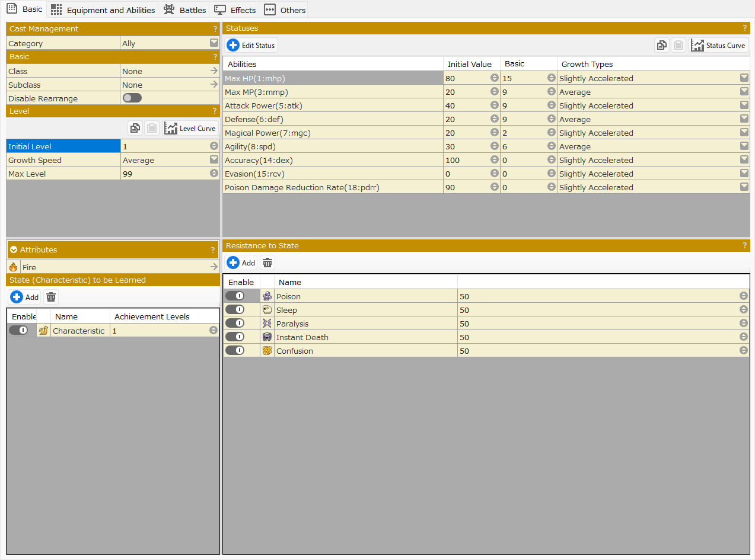
Task: Toggle the Disable Rearrange switch
Action: (x=132, y=98)
